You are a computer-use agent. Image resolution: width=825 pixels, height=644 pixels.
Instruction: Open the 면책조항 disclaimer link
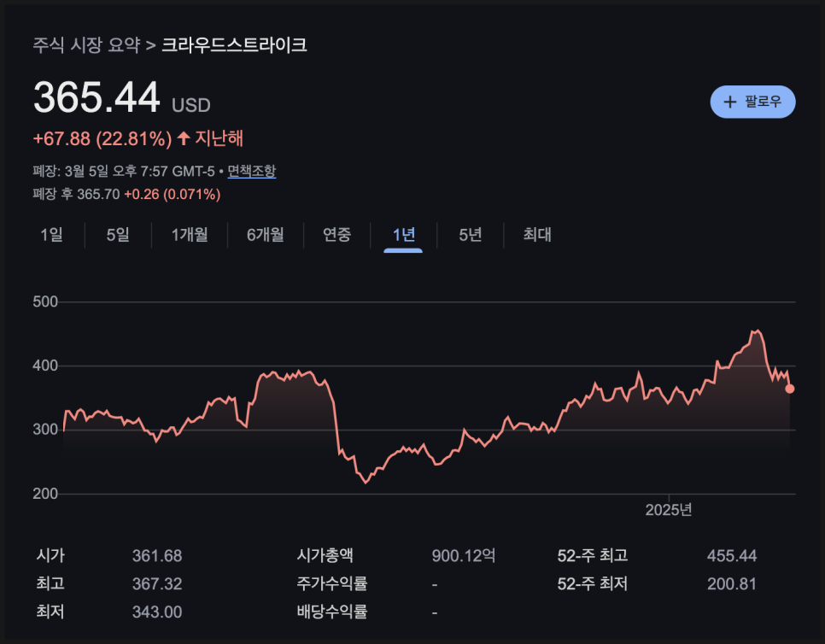coord(251,171)
